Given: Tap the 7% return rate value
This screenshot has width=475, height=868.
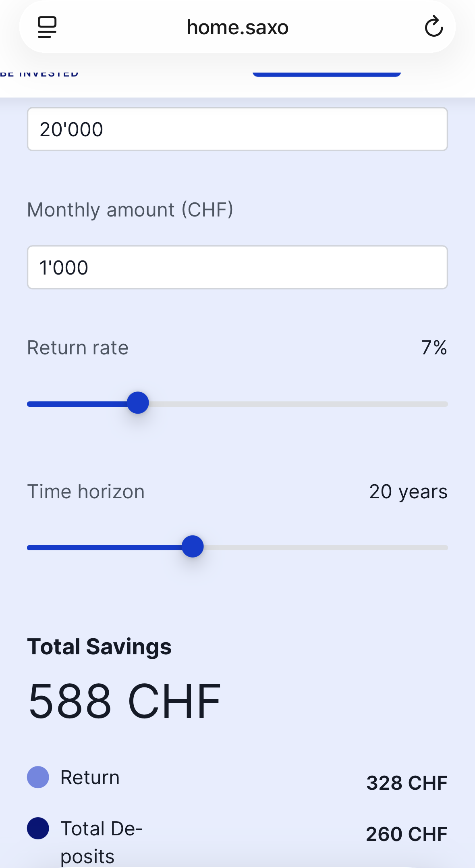Looking at the screenshot, I should (x=434, y=348).
